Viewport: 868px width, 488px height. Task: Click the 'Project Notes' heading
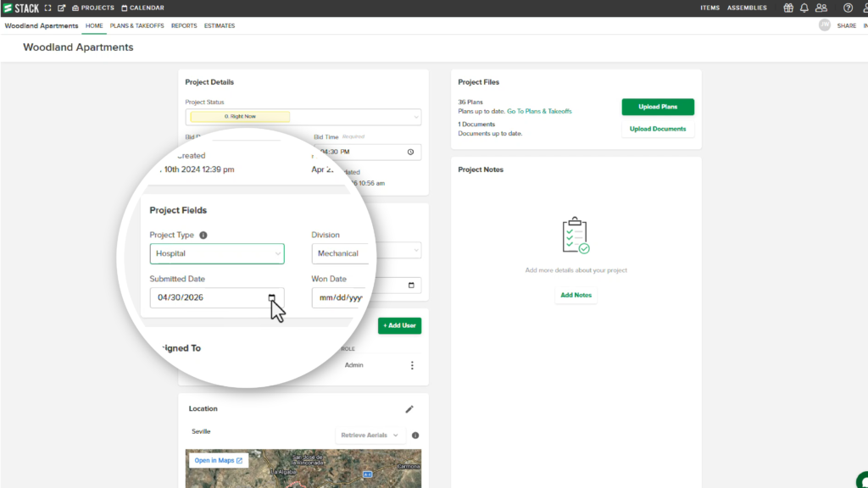[481, 169]
